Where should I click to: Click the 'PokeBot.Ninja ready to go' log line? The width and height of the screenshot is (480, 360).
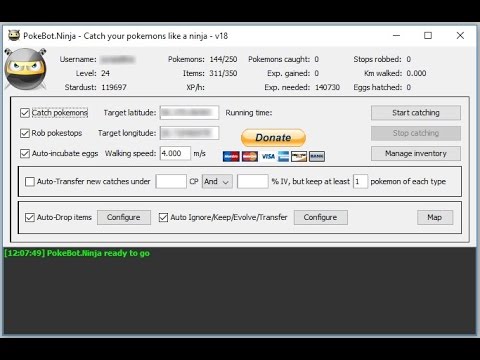[77, 253]
